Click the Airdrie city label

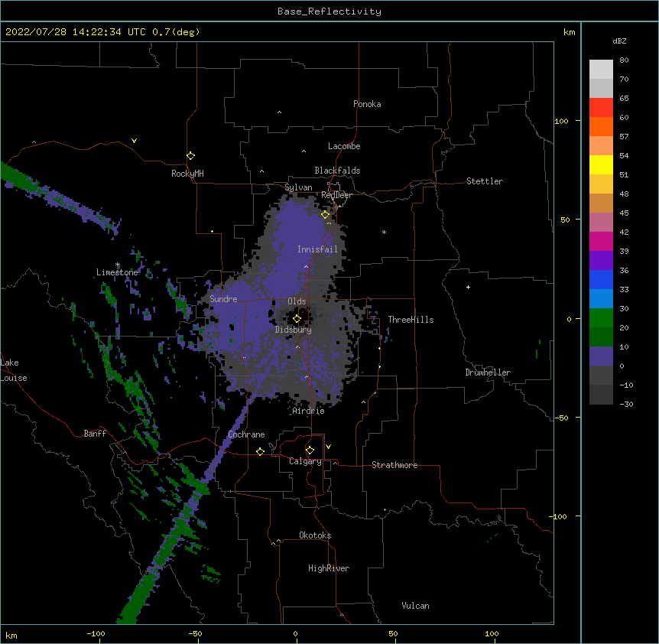pos(309,411)
